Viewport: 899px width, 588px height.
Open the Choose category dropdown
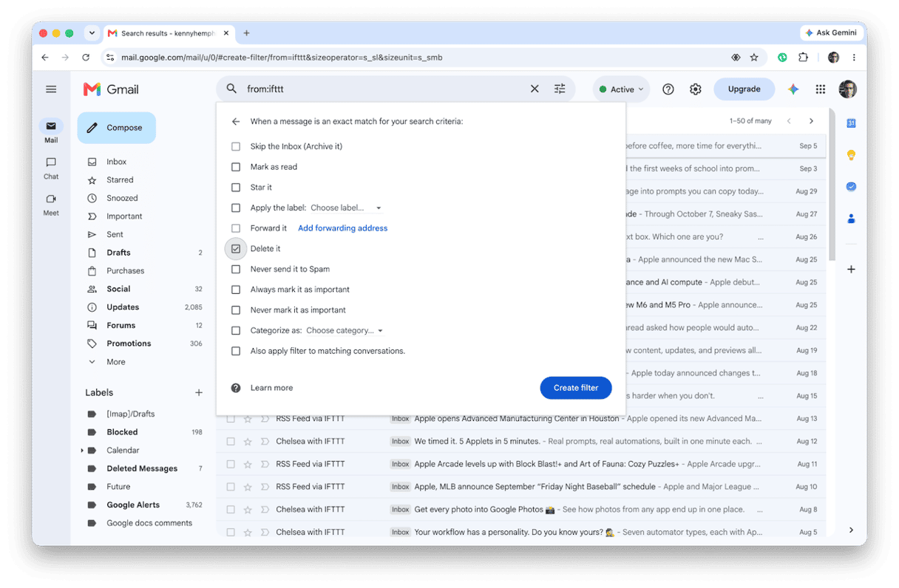pos(345,331)
